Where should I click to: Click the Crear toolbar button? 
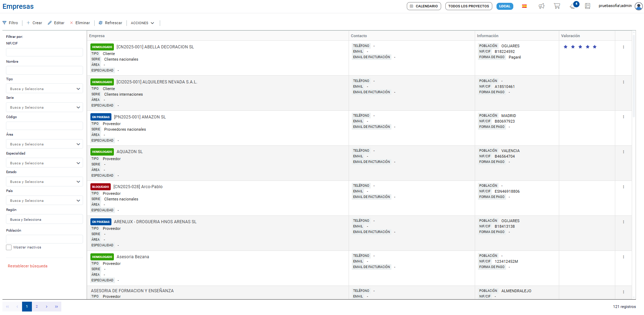[x=34, y=23]
